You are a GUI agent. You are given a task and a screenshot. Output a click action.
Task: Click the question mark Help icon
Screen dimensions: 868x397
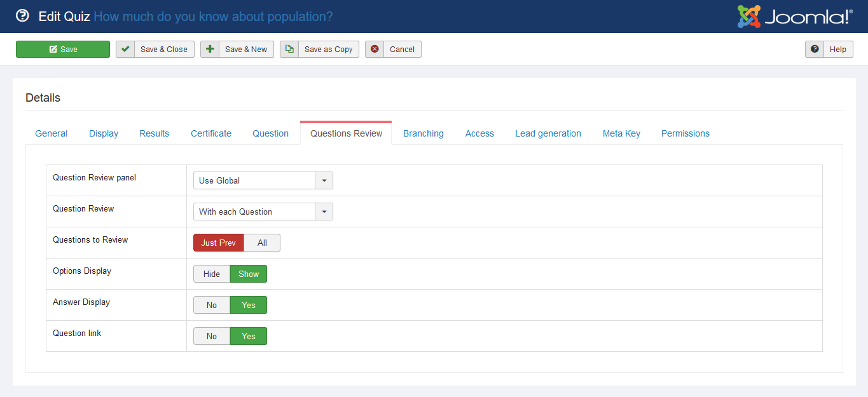coord(815,50)
